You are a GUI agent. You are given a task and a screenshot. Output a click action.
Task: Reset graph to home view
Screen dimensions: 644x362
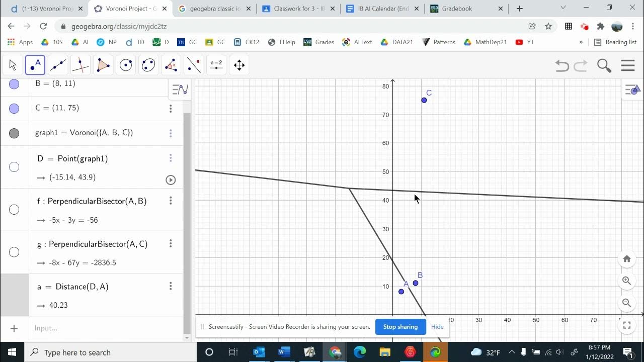(x=627, y=259)
